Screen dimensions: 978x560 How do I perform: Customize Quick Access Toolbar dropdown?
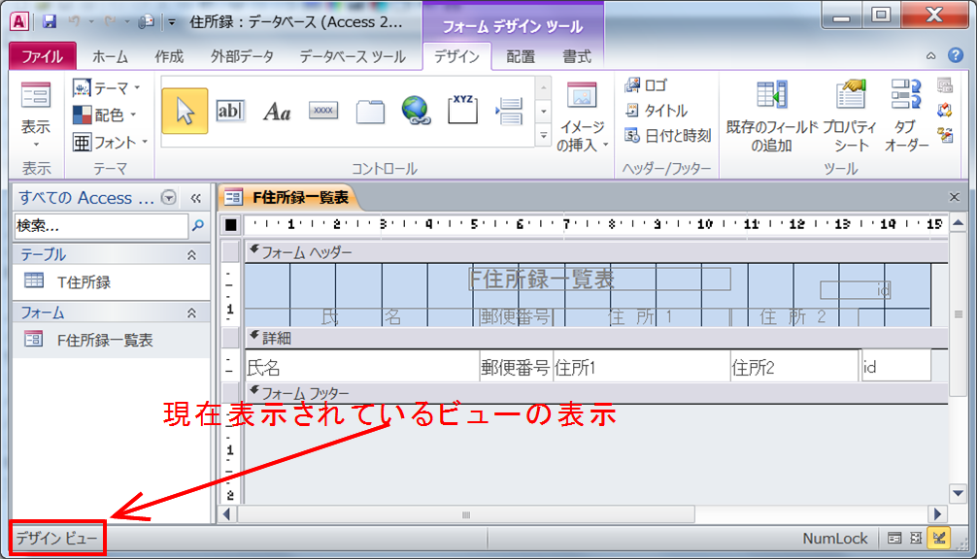click(172, 22)
